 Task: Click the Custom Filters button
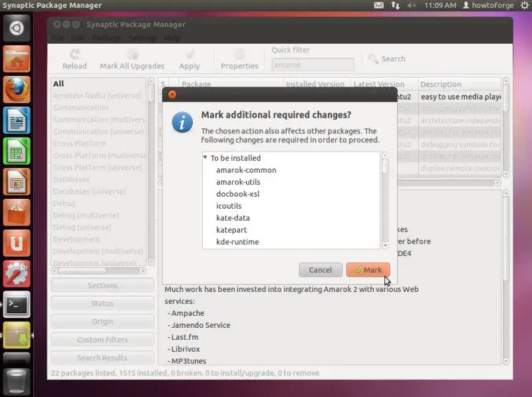[x=102, y=340]
